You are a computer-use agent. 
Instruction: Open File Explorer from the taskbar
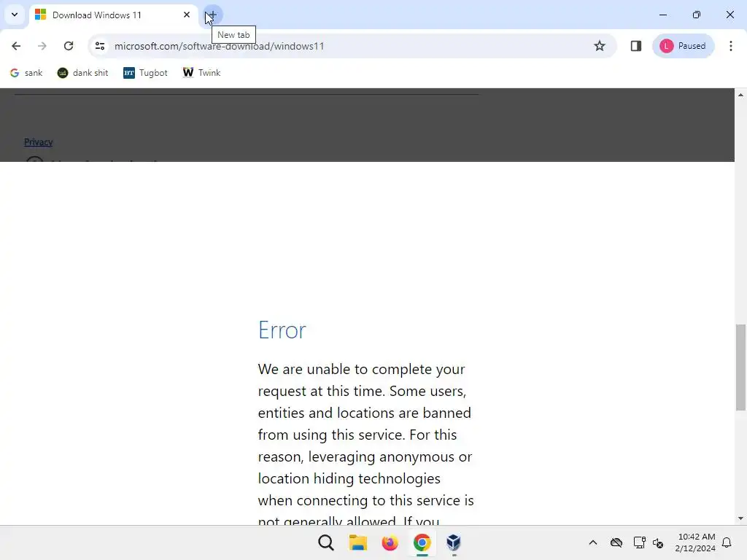click(x=357, y=542)
